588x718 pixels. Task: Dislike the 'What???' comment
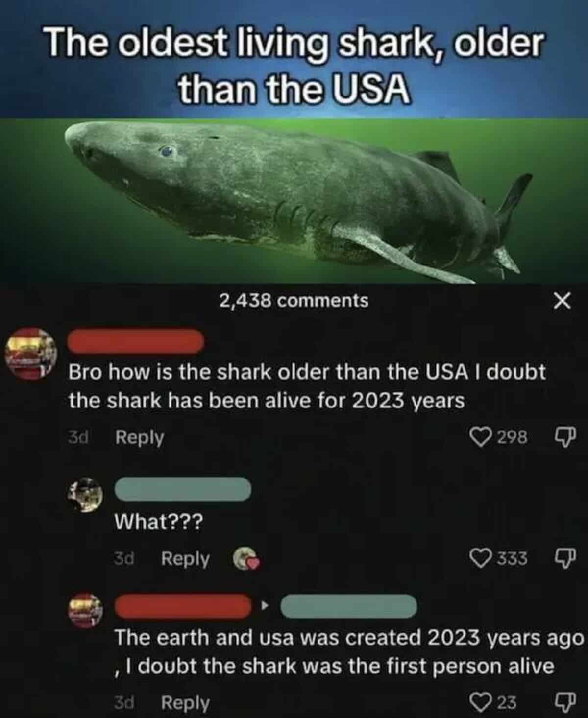pos(564,558)
